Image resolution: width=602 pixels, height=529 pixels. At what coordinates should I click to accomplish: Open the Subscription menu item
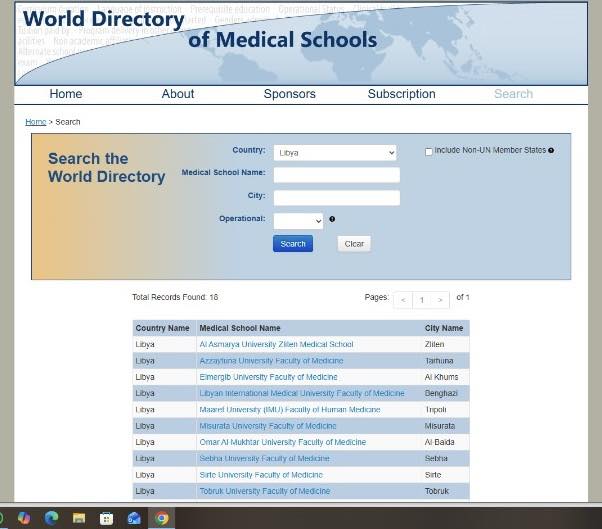point(402,94)
